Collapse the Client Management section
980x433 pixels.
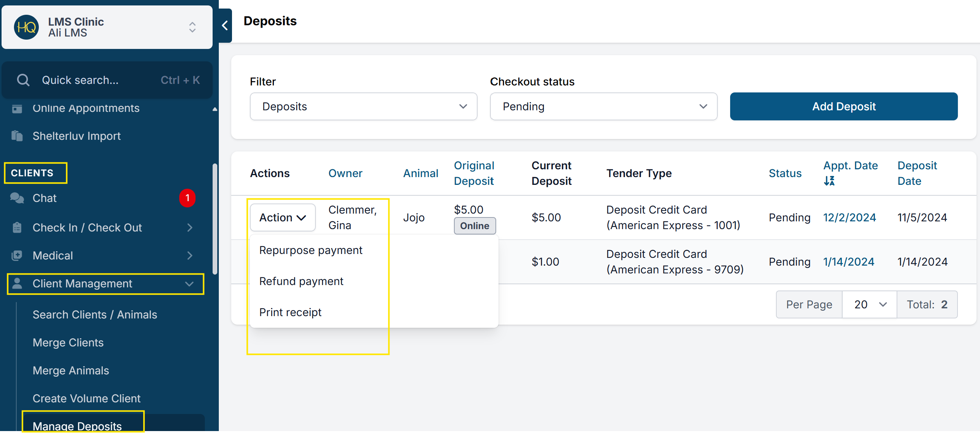(189, 284)
